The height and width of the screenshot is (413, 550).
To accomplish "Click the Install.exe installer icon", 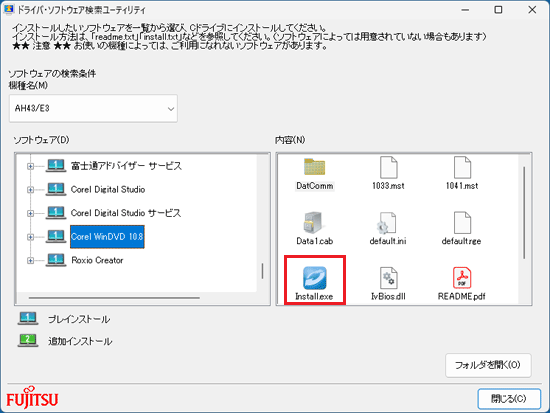I will pos(315,278).
